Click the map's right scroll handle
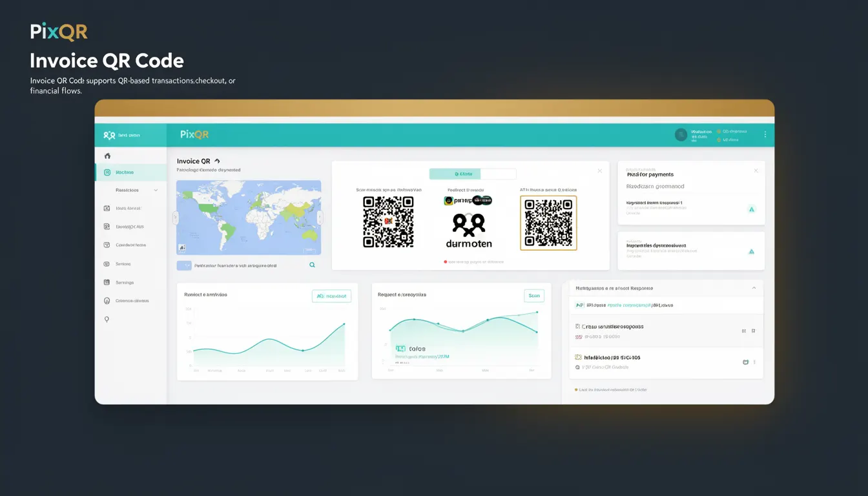 tap(320, 218)
